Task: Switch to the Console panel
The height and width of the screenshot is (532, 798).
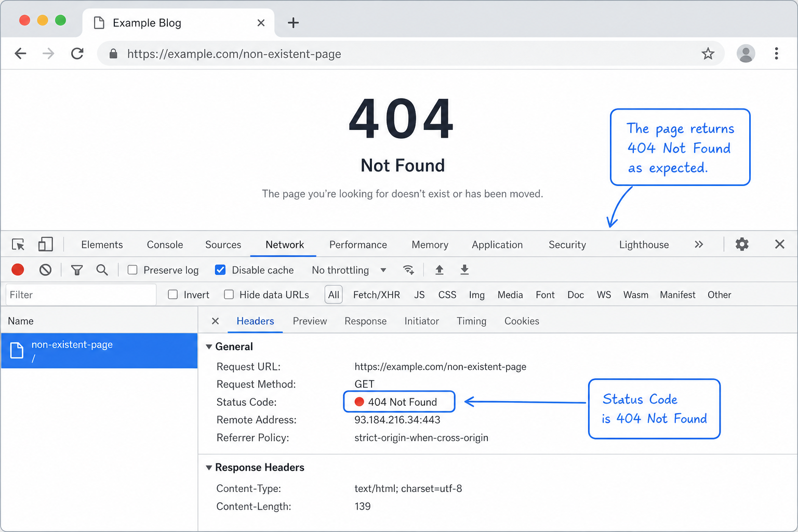Action: [165, 245]
